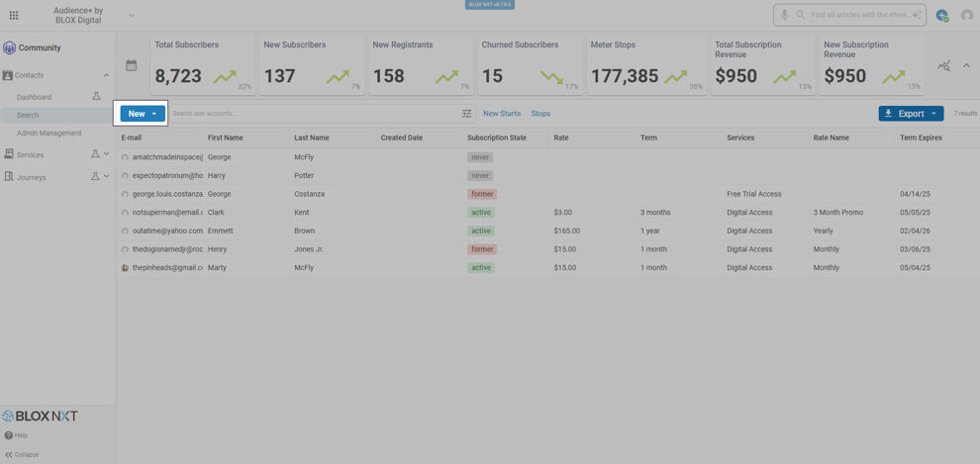Click last name Jones Jr.
Screen dimensions: 980x464
pyautogui.click(x=311, y=249)
